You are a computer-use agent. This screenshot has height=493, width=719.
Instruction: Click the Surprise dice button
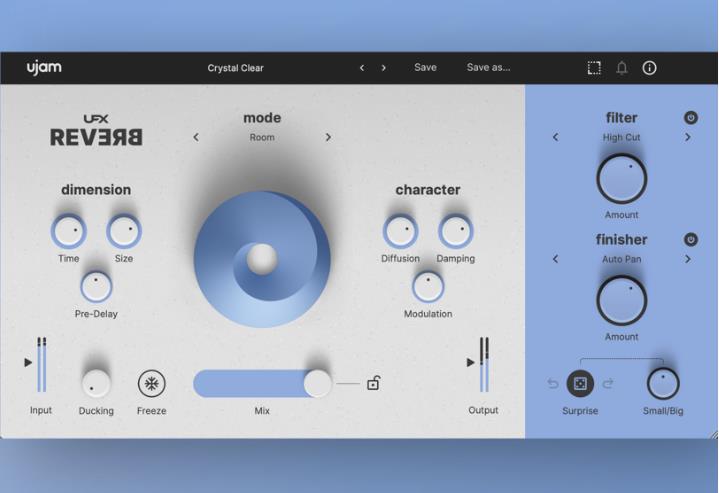(x=581, y=383)
